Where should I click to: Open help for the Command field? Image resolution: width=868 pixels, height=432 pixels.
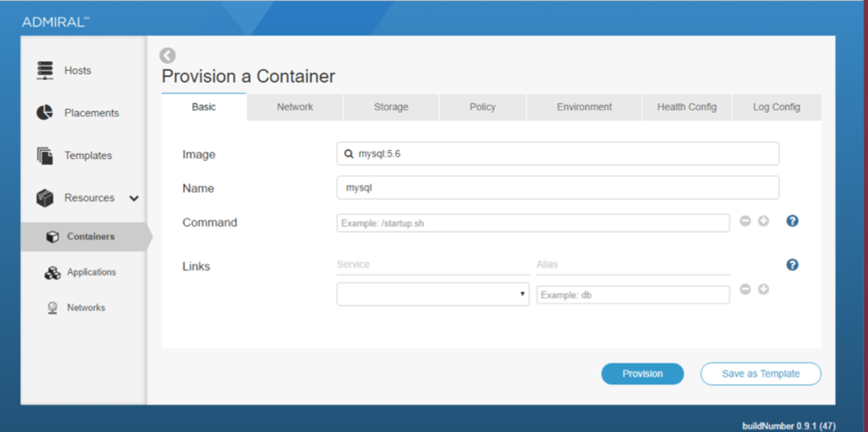[x=792, y=221]
